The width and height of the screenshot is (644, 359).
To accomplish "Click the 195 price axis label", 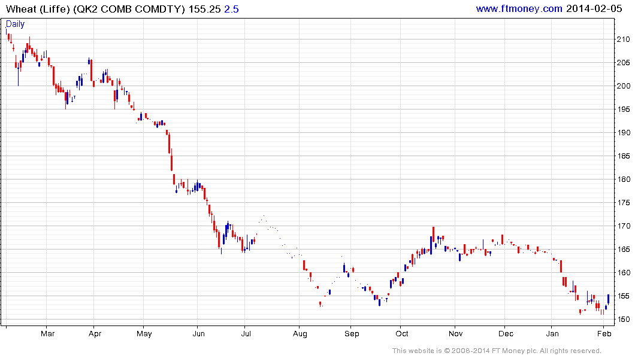I will pos(623,109).
